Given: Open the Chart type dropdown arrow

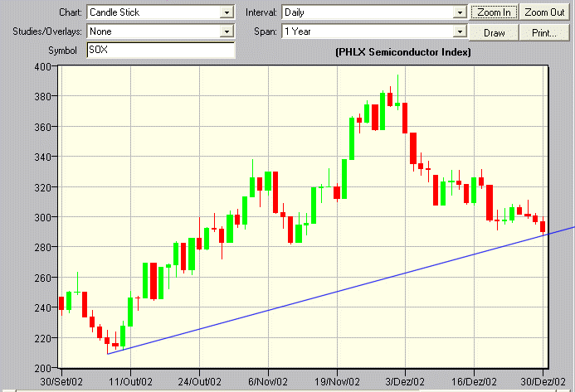Looking at the screenshot, I should click(x=227, y=12).
